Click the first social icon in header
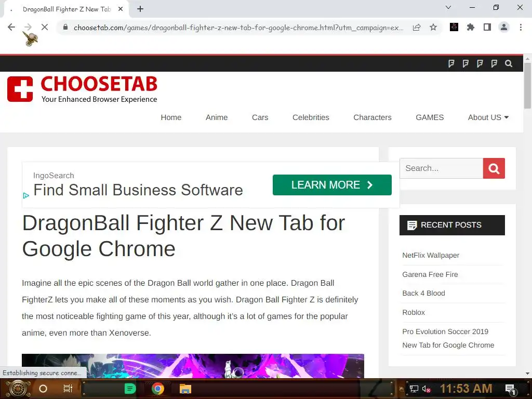532x399 pixels. [x=451, y=63]
